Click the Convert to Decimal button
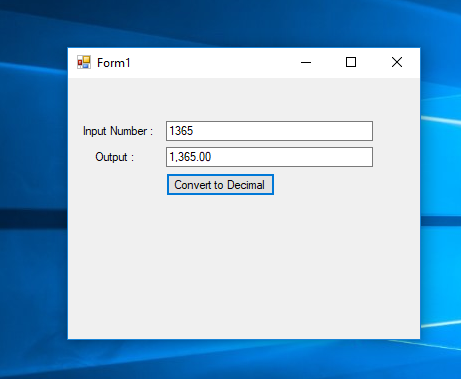This screenshot has width=461, height=379. 220,184
